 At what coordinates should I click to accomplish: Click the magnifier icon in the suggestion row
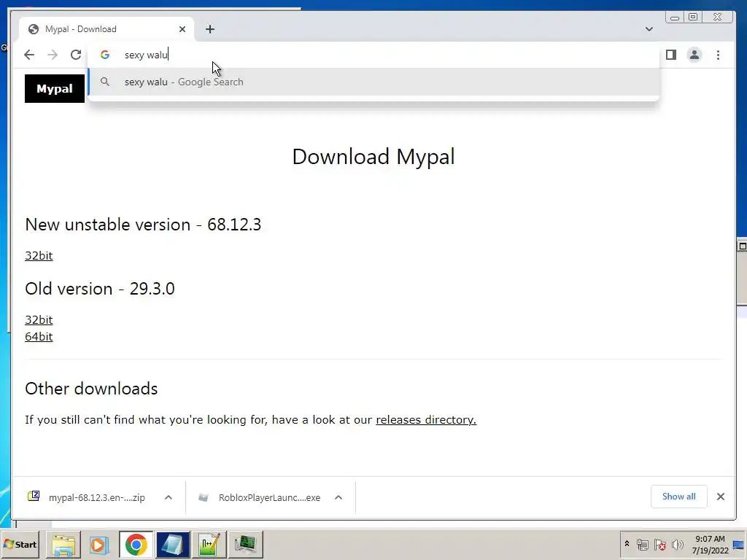pyautogui.click(x=105, y=82)
